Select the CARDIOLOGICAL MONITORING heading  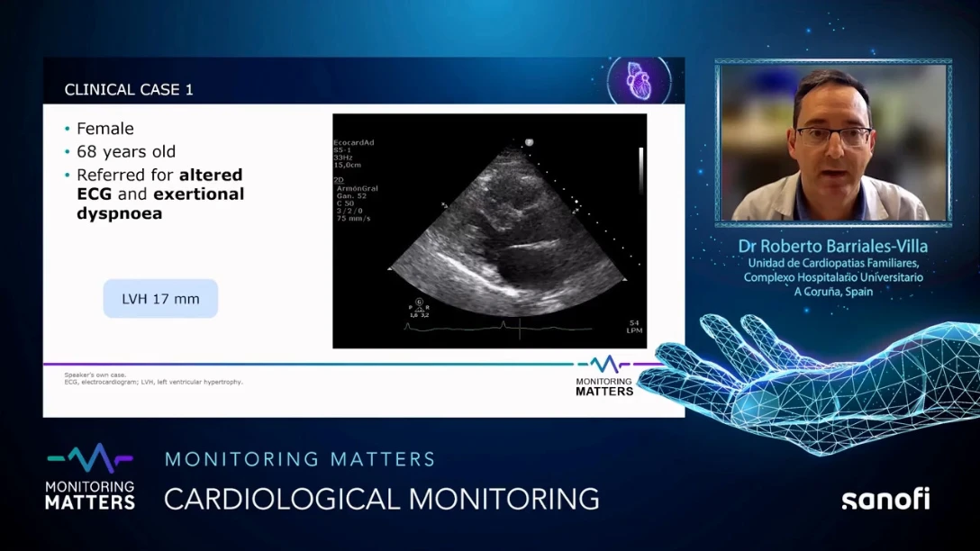(379, 497)
